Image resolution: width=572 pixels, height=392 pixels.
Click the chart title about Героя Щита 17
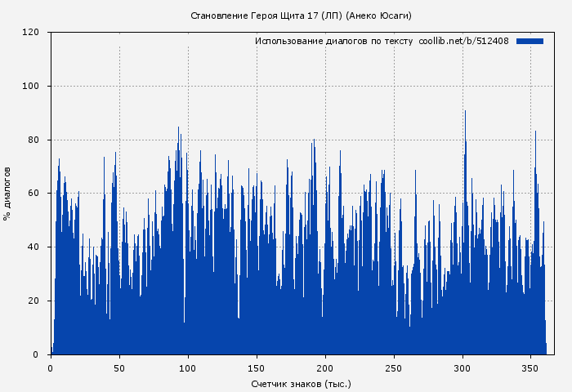click(x=301, y=16)
